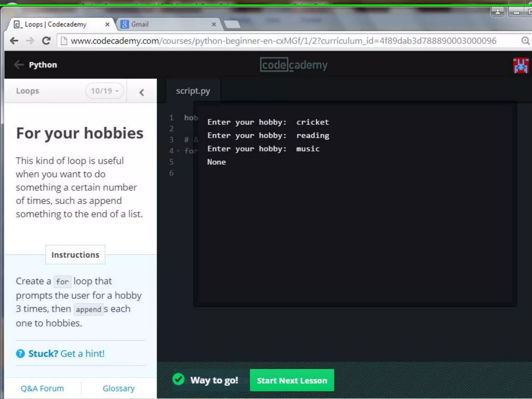Open the pixel avatar profile icon
The height and width of the screenshot is (399, 532).
pos(521,65)
